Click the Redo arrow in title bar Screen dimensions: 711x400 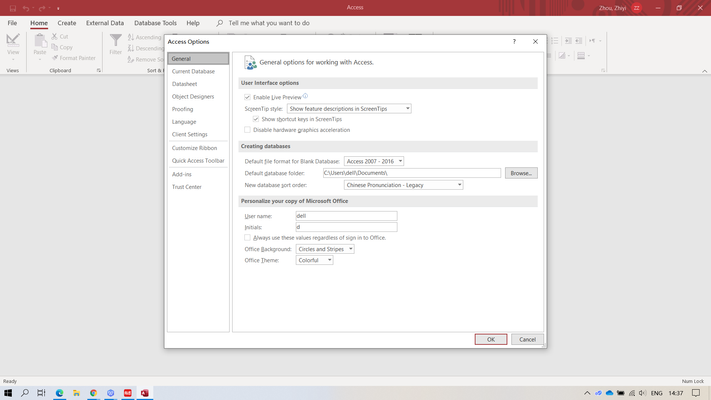click(x=42, y=8)
